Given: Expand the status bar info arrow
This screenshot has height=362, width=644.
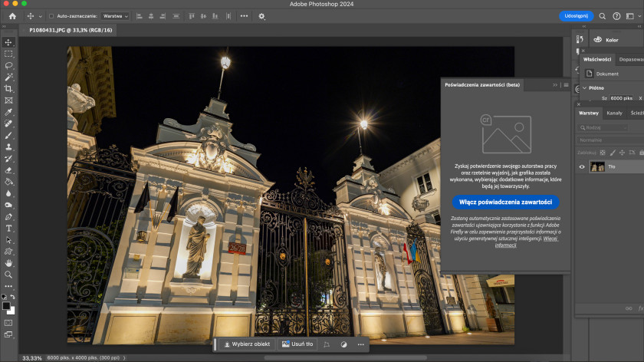Looking at the screenshot, I should (124, 358).
